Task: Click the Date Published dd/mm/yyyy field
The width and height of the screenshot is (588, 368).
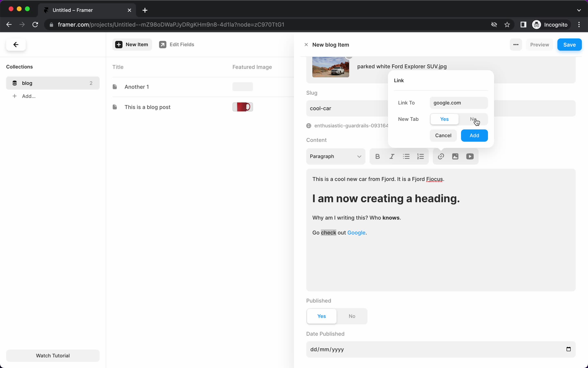Action: point(441,349)
